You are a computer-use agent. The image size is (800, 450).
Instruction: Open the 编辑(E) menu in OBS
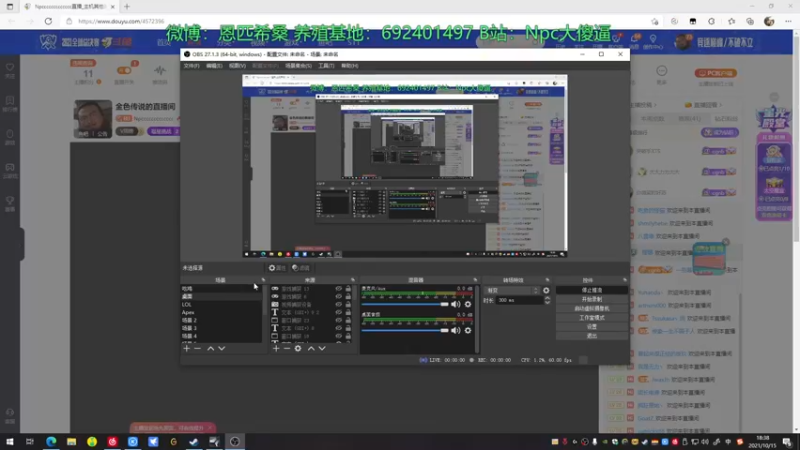click(214, 66)
